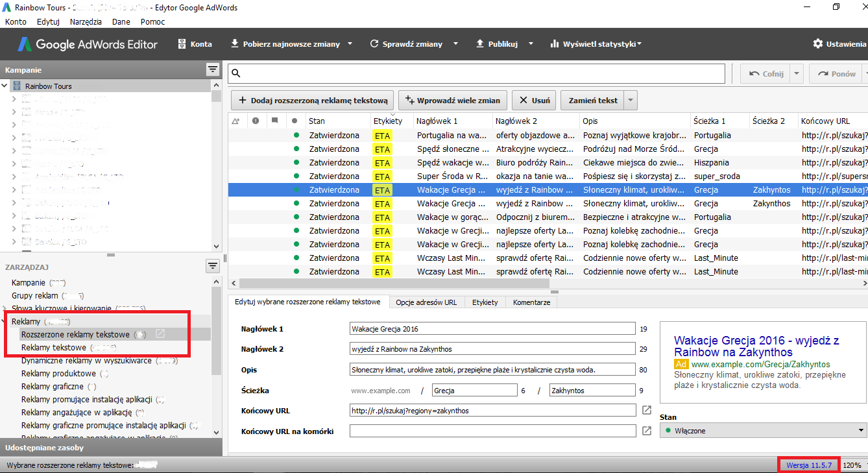Collapse the Rainbow Tours account tree

(5, 85)
